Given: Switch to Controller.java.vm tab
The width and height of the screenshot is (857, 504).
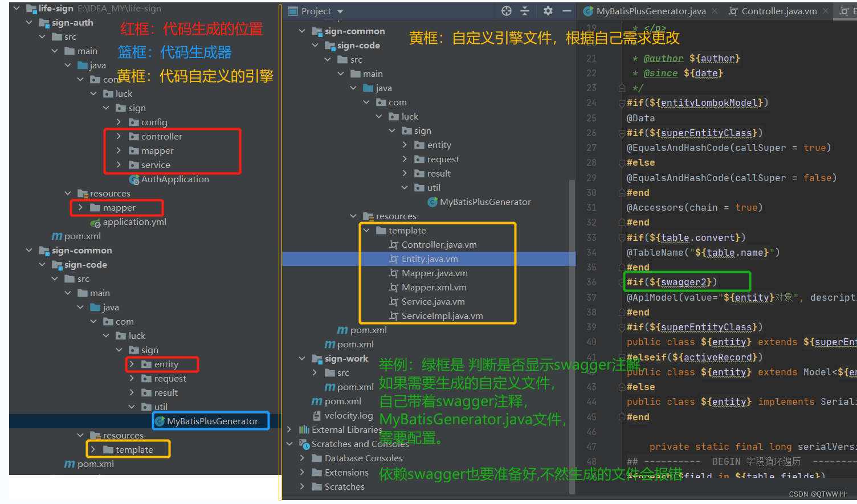Looking at the screenshot, I should tap(779, 11).
